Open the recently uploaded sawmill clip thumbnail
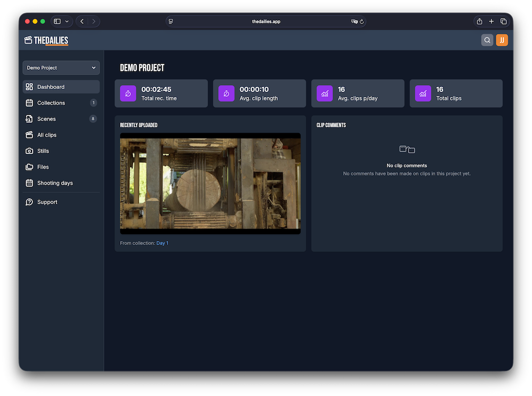The height and width of the screenshot is (396, 532). point(210,183)
